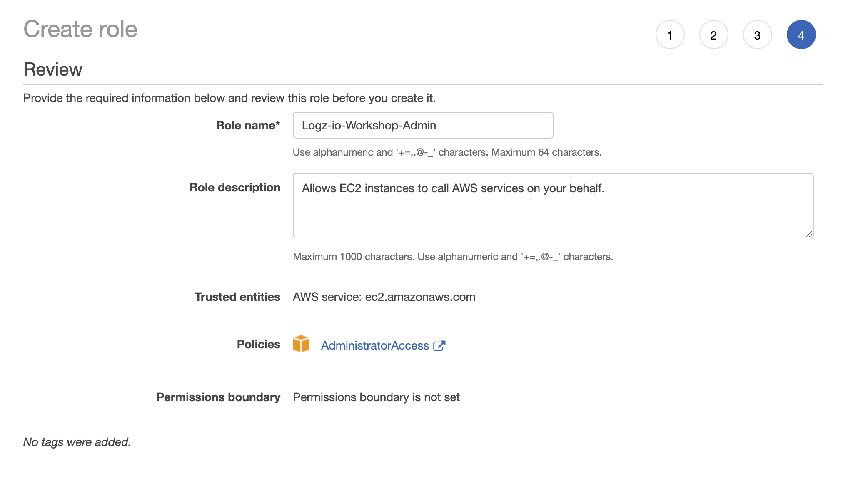Go to step 1 of the wizard

[670, 35]
